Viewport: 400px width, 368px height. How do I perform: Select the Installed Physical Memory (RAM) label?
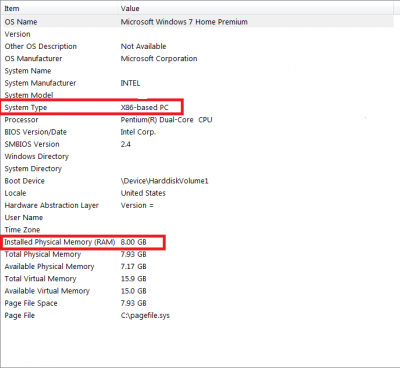pyautogui.click(x=60, y=242)
